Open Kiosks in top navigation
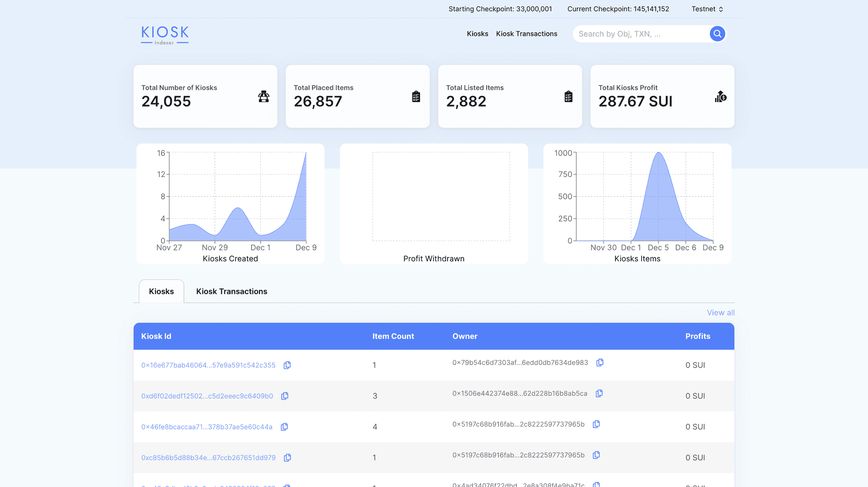 tap(477, 34)
